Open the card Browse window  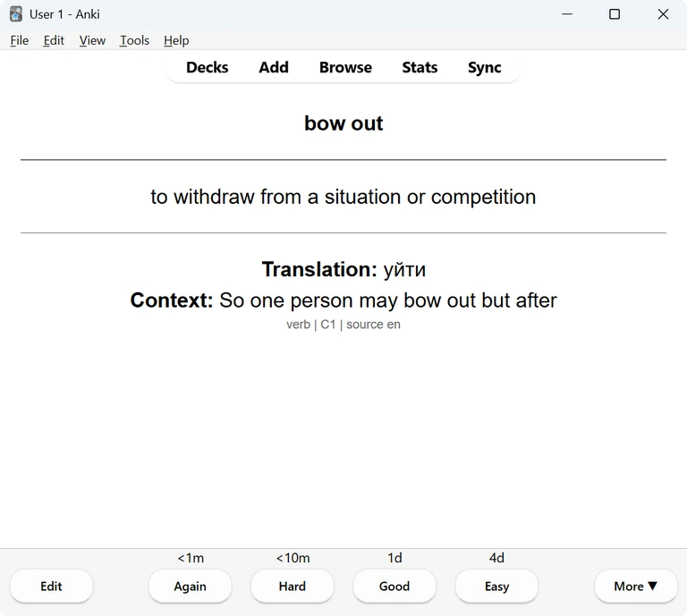pos(345,67)
